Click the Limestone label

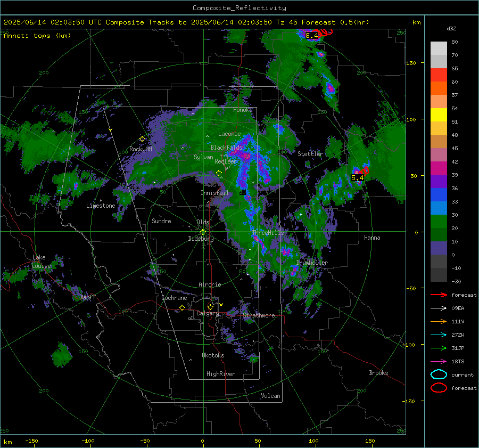click(101, 206)
